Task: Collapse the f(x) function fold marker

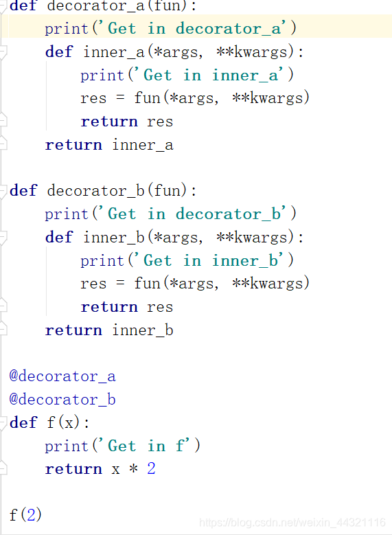Action: [x=3, y=423]
